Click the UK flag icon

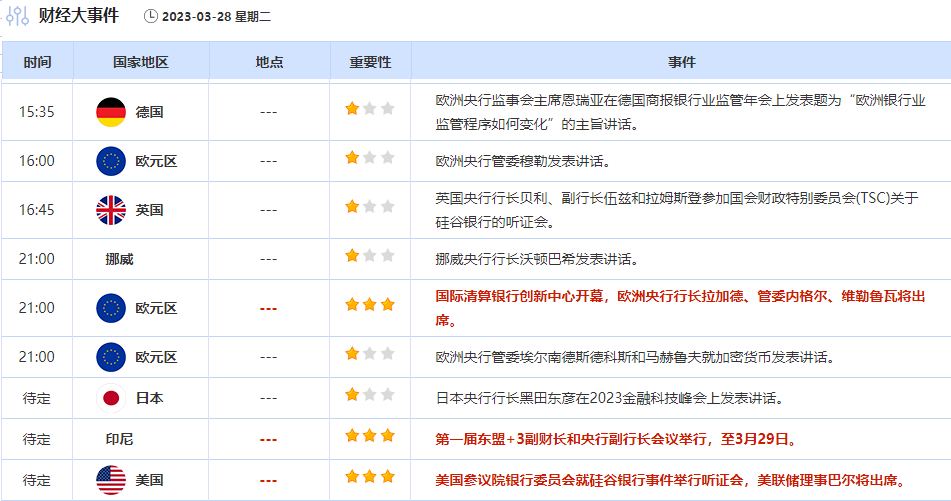coord(111,210)
